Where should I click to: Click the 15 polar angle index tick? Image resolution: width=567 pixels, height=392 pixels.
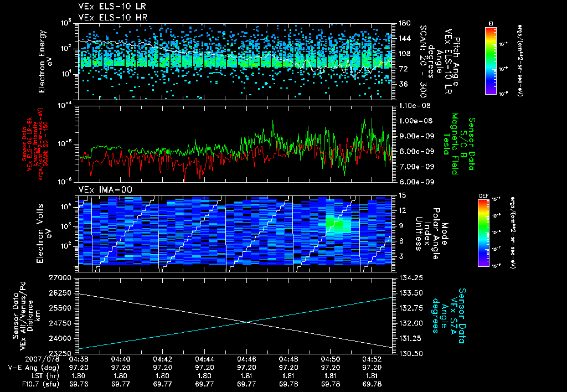[402, 195]
